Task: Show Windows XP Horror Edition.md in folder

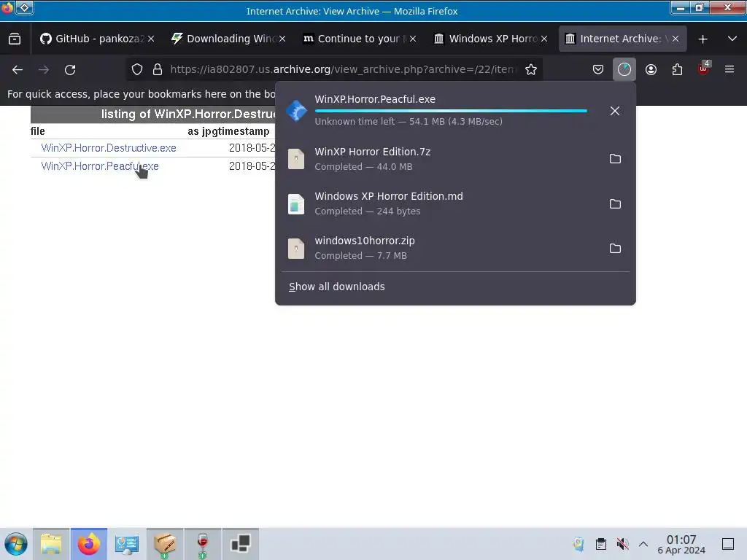Action: [615, 204]
